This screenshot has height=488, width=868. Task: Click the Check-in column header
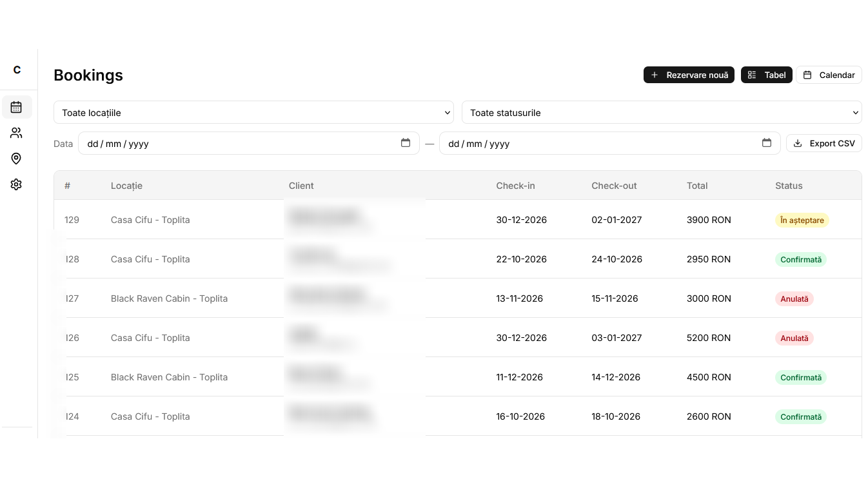[515, 186]
